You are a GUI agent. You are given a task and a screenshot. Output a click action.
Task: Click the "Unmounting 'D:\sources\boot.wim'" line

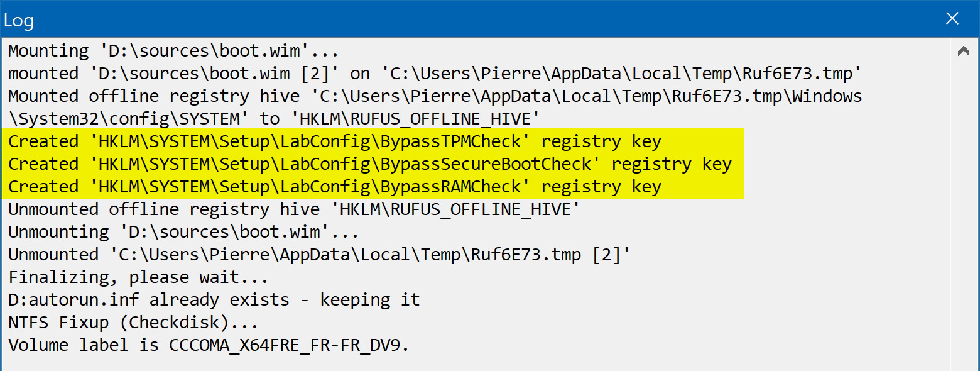coord(183,232)
